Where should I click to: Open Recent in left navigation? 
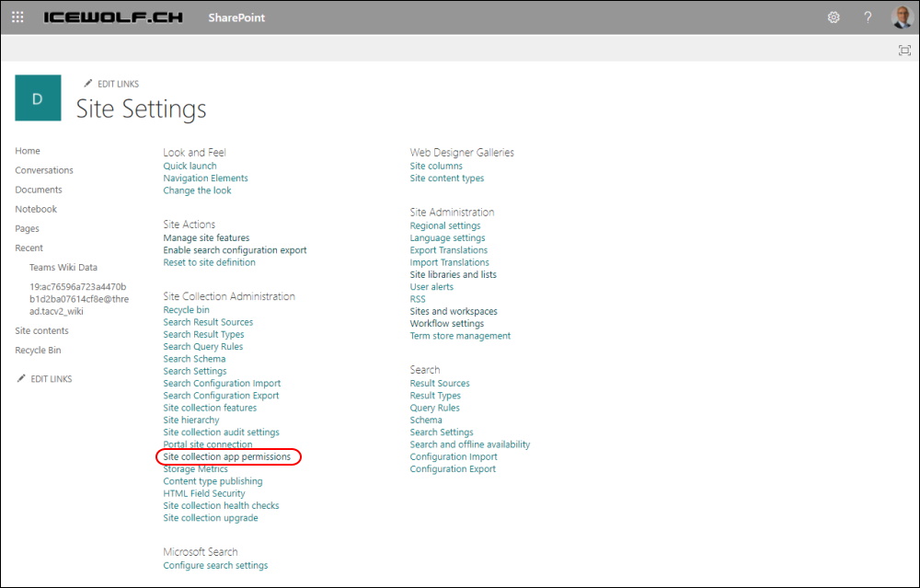[29, 248]
